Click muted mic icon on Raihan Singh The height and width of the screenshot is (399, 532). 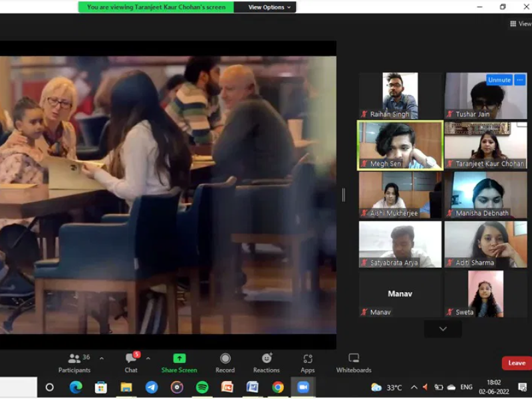coord(364,114)
